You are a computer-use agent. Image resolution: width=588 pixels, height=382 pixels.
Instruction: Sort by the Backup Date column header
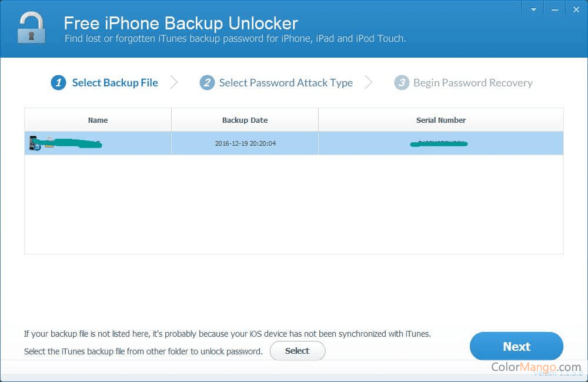click(x=245, y=120)
